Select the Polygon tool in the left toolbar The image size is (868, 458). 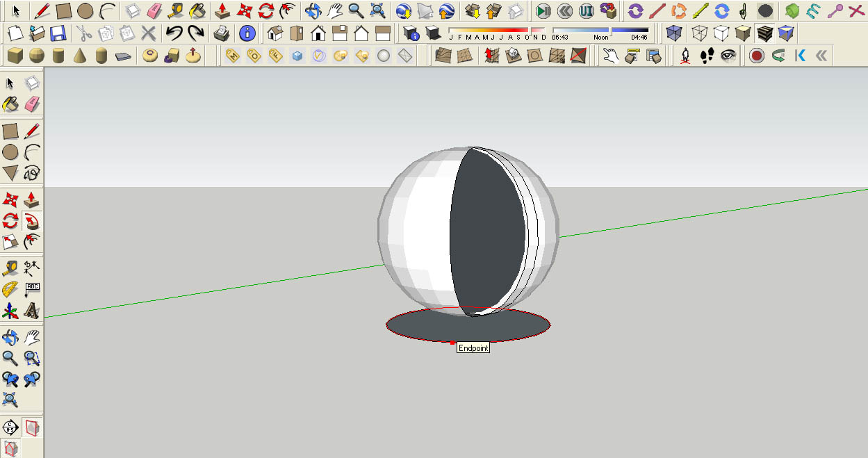(10, 172)
